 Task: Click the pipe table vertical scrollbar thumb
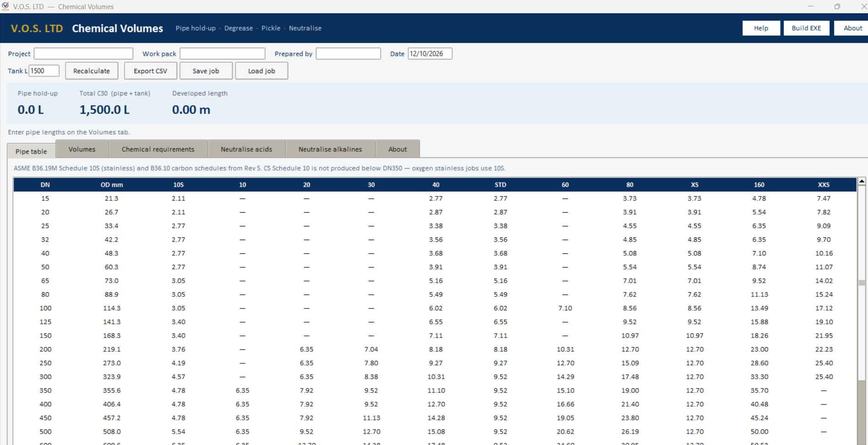[862, 283]
